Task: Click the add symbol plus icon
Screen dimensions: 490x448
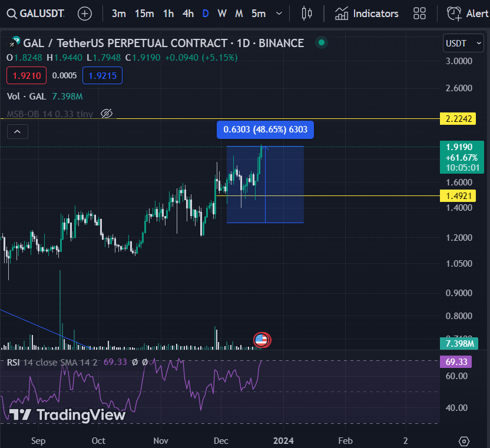Action: (x=85, y=14)
